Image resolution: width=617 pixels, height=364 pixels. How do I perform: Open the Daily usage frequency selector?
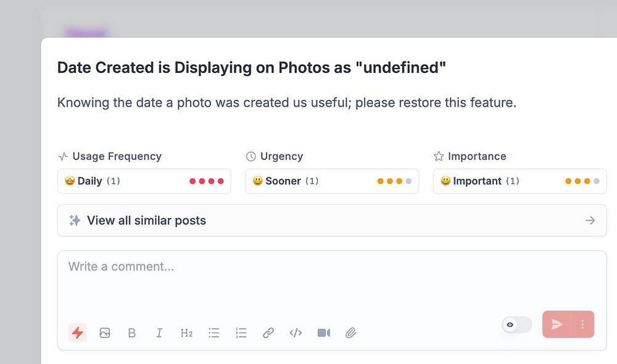coord(144,181)
